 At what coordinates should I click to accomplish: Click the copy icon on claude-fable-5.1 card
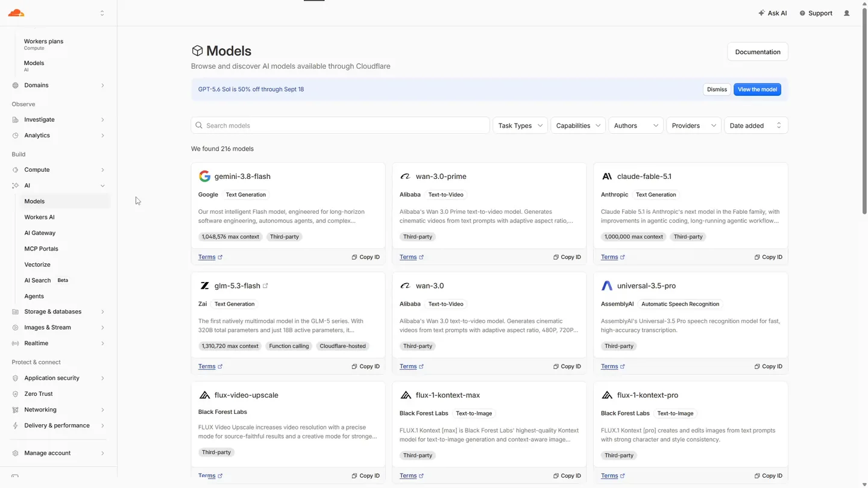(x=757, y=257)
